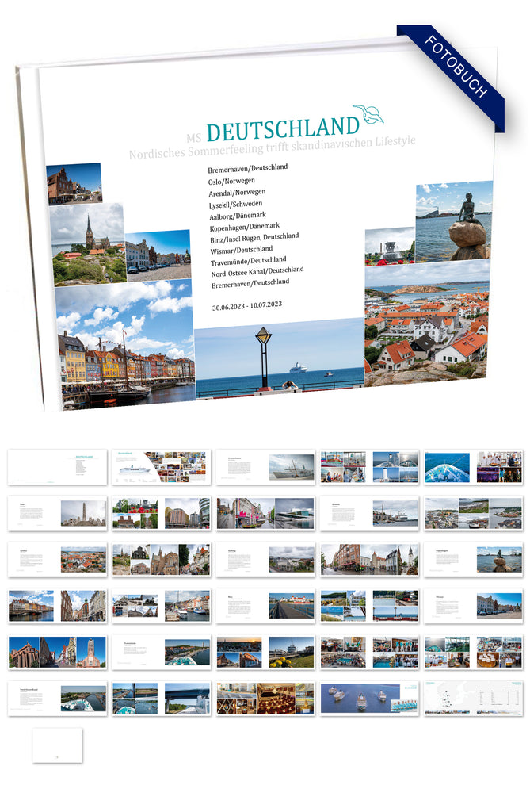
Task: Open the pink shopfront street spread
Action: tap(265, 513)
